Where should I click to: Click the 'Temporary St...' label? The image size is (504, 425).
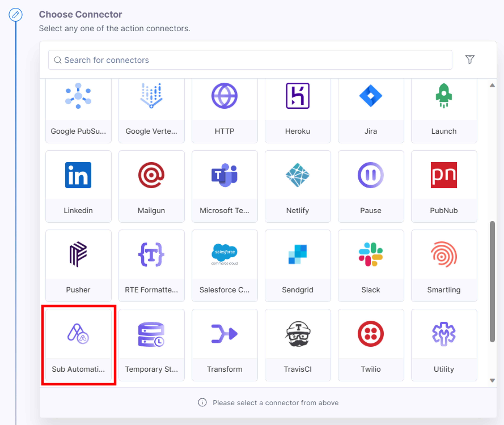click(x=151, y=369)
